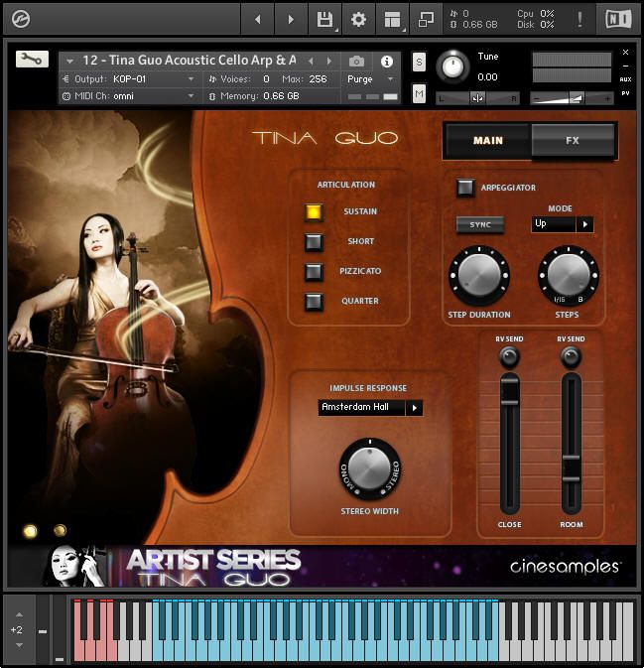Screen dimensions: 644x668
Task: Select next instrument with small right arrow
Action: (x=329, y=62)
